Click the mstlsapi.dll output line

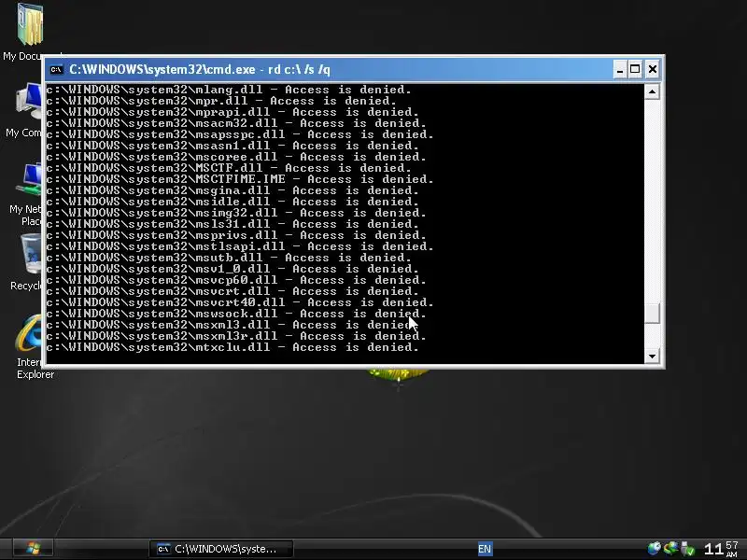(x=240, y=246)
